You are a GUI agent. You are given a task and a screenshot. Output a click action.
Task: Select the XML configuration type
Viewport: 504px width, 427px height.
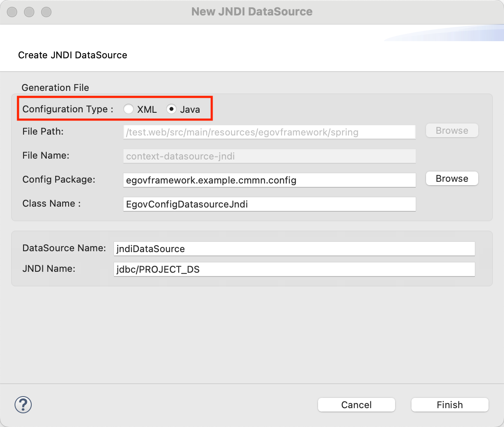(x=129, y=109)
